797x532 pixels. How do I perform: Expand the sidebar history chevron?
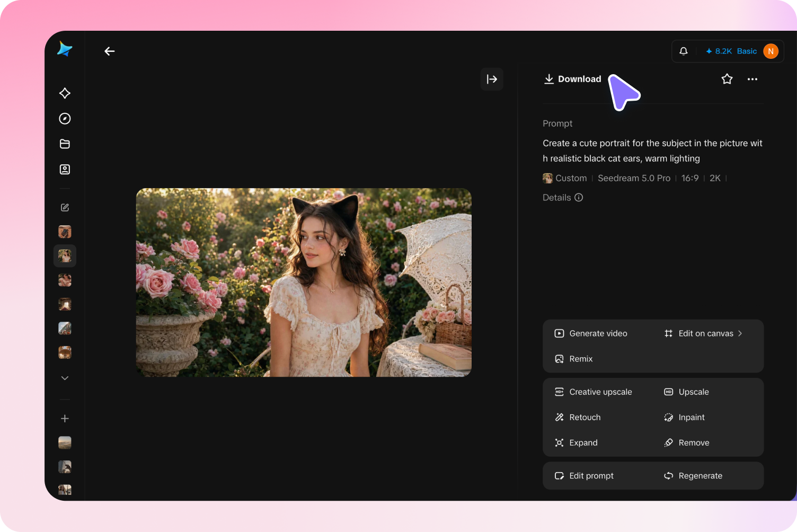pos(65,378)
